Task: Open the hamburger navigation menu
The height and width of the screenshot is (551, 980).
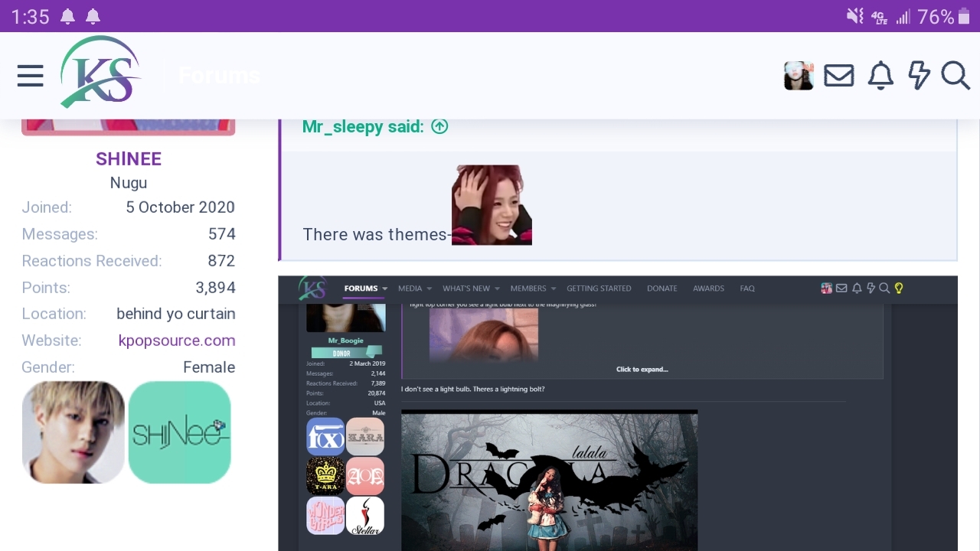Action: [x=31, y=76]
